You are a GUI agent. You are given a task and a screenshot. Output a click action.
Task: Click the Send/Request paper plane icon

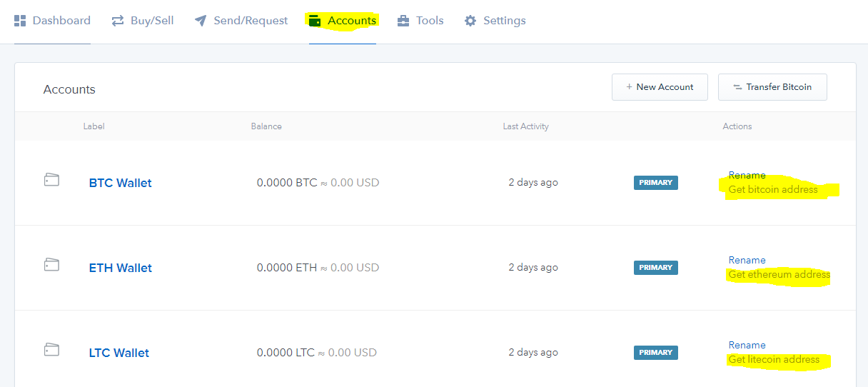click(201, 21)
